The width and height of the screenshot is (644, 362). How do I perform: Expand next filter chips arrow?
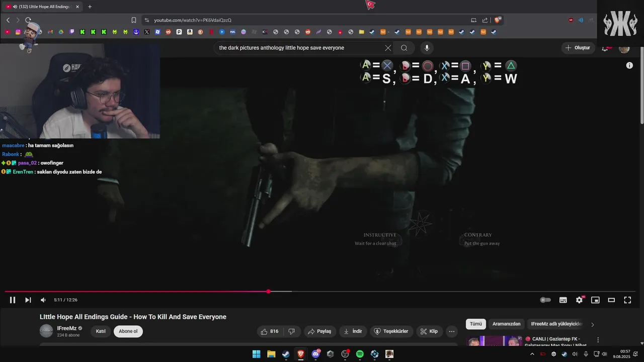click(592, 324)
